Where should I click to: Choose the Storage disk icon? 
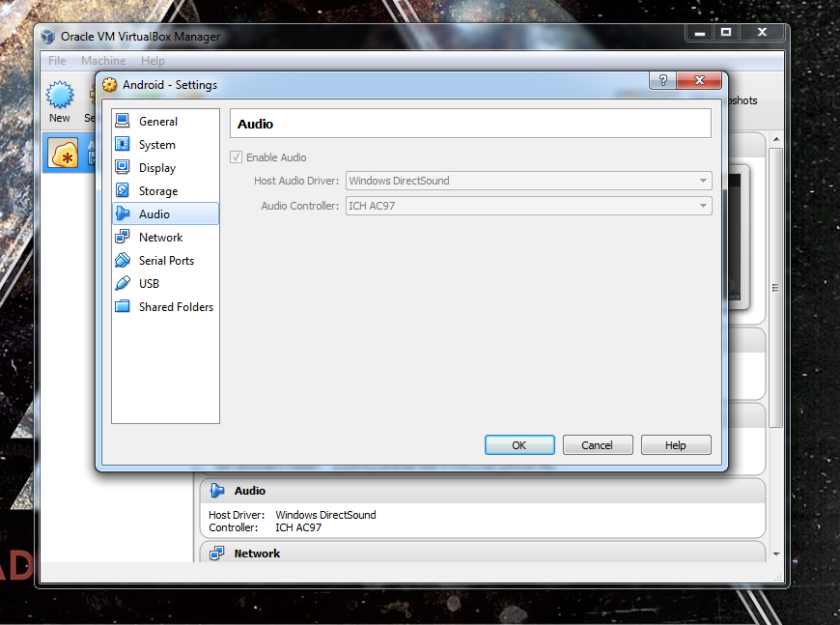[123, 190]
